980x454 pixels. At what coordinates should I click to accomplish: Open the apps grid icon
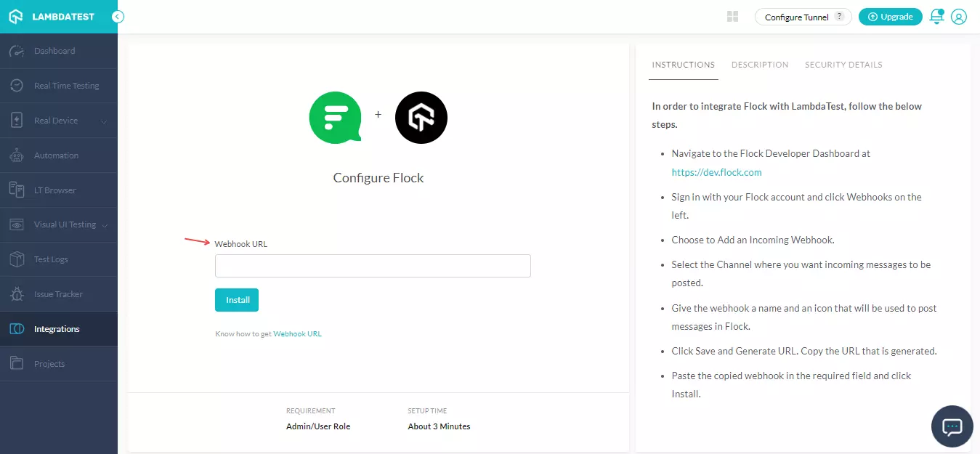point(732,17)
